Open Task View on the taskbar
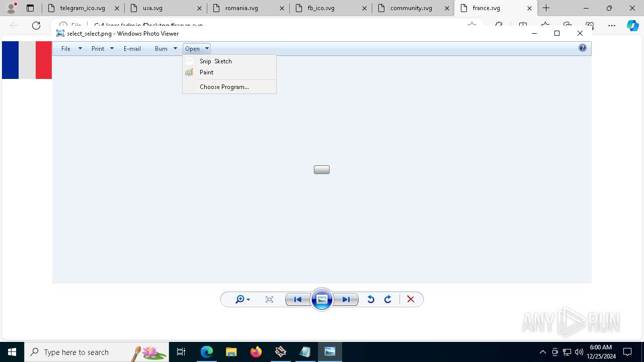Viewport: 644px width, 362px height. click(181, 352)
